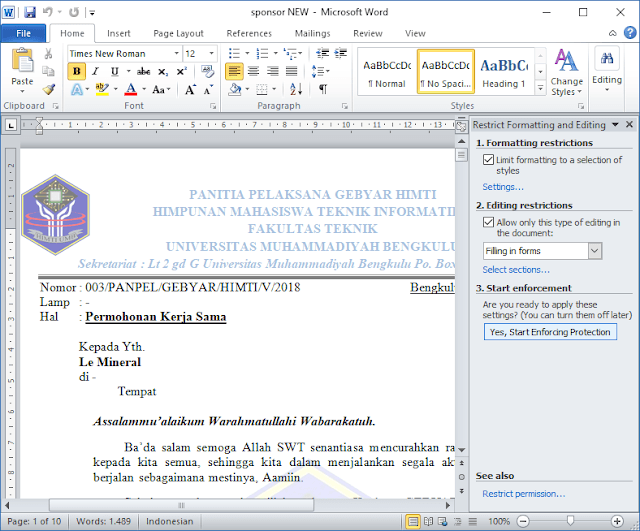This screenshot has height=531, width=640.
Task: Click the Copy icon
Action: (x=48, y=71)
